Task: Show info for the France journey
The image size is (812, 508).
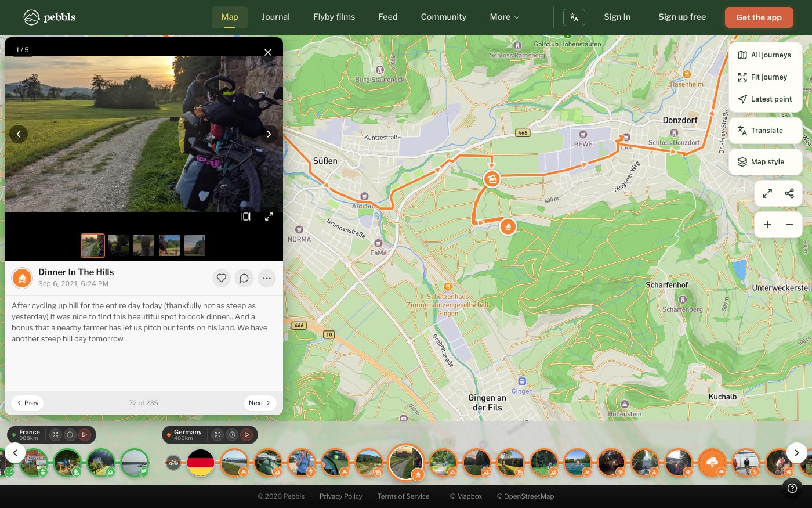Action: tap(70, 434)
